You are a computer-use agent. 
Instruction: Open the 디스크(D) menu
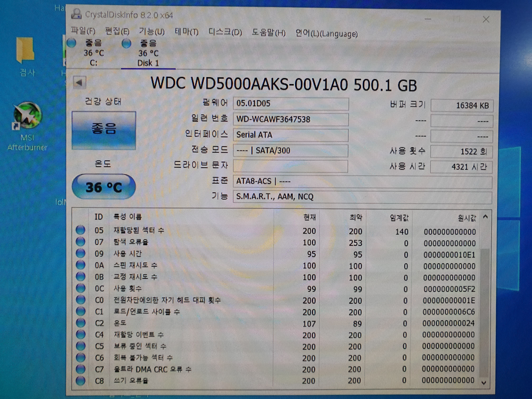coord(225,32)
